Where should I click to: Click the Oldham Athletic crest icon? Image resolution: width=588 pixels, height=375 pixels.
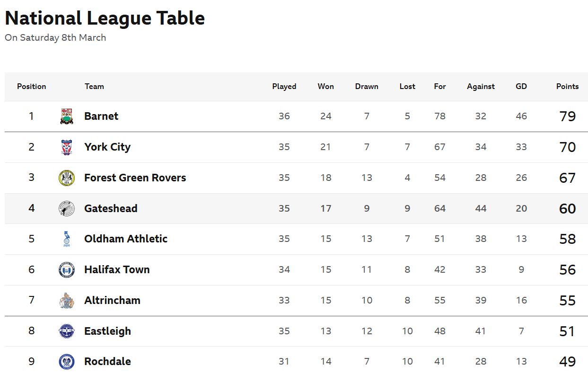pos(67,239)
